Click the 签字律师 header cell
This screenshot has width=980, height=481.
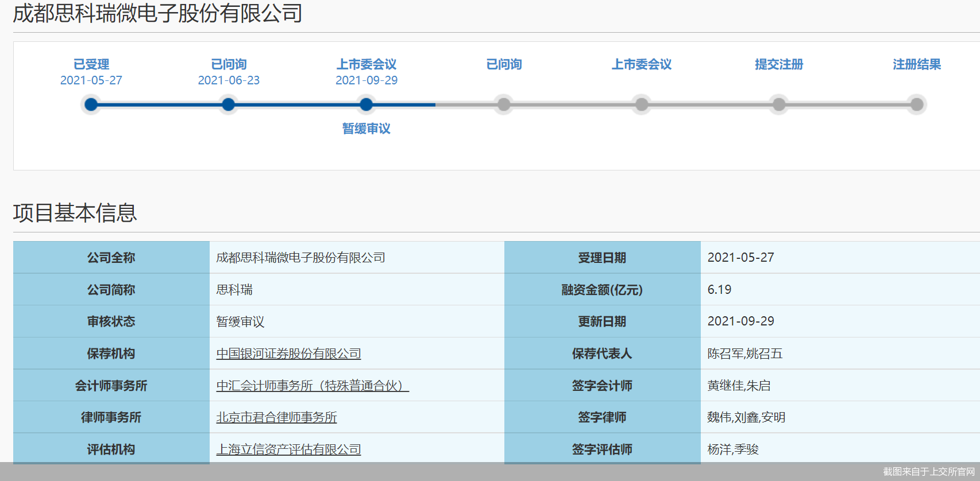pyautogui.click(x=603, y=417)
